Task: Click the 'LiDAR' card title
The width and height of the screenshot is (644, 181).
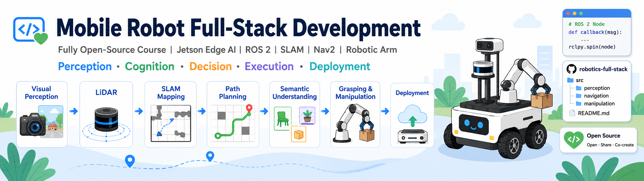Action: click(x=106, y=93)
